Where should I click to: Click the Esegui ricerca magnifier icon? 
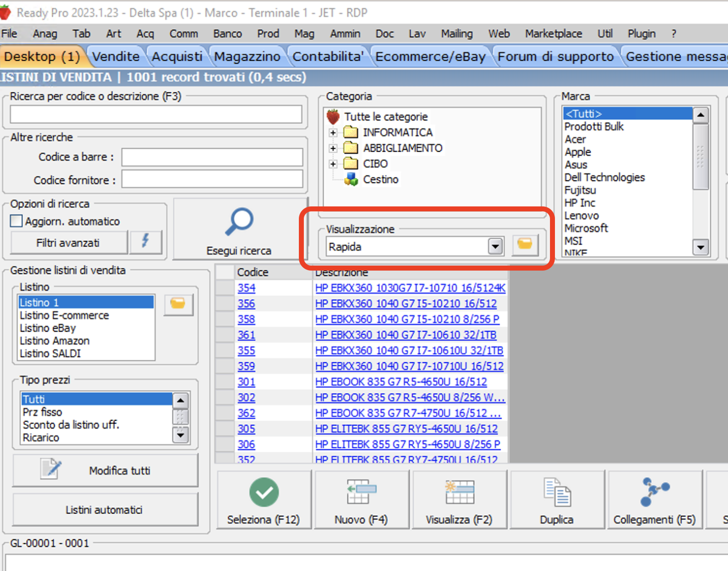pyautogui.click(x=239, y=222)
